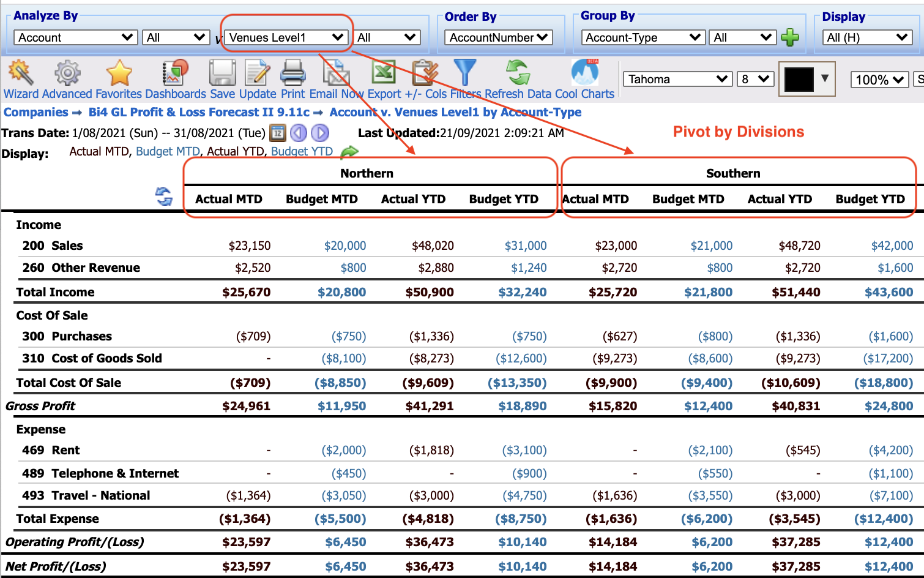
Task: Go to previous date period arrow
Action: pyautogui.click(x=298, y=132)
